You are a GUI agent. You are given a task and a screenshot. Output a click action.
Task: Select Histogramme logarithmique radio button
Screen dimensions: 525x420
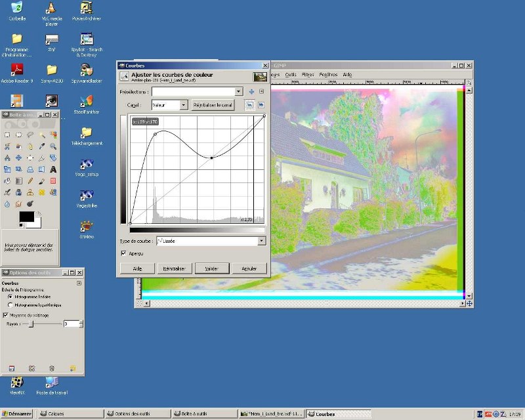(10, 305)
